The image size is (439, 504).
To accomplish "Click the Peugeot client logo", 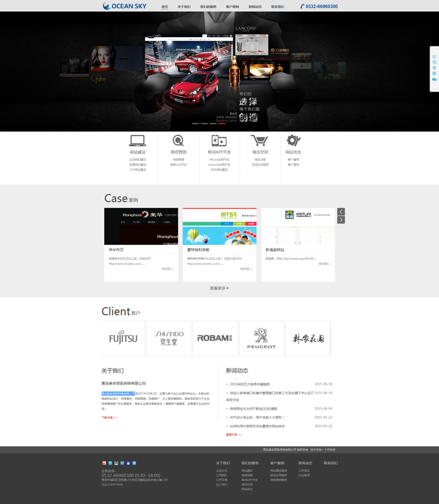I will point(262,339).
